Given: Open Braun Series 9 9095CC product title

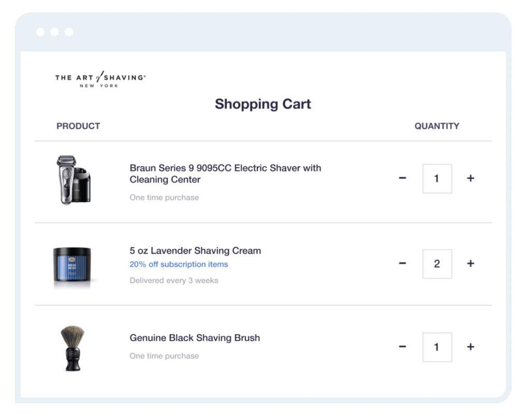Looking at the screenshot, I should [225, 173].
